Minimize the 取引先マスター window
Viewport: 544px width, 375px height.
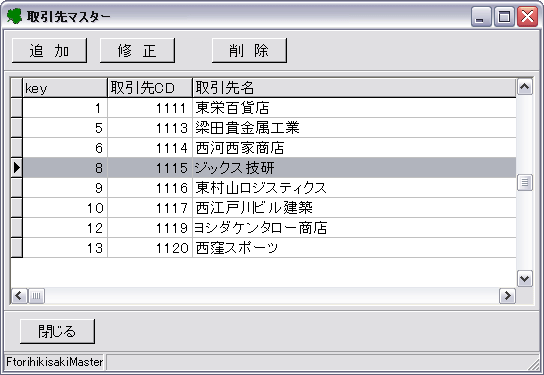coord(481,16)
